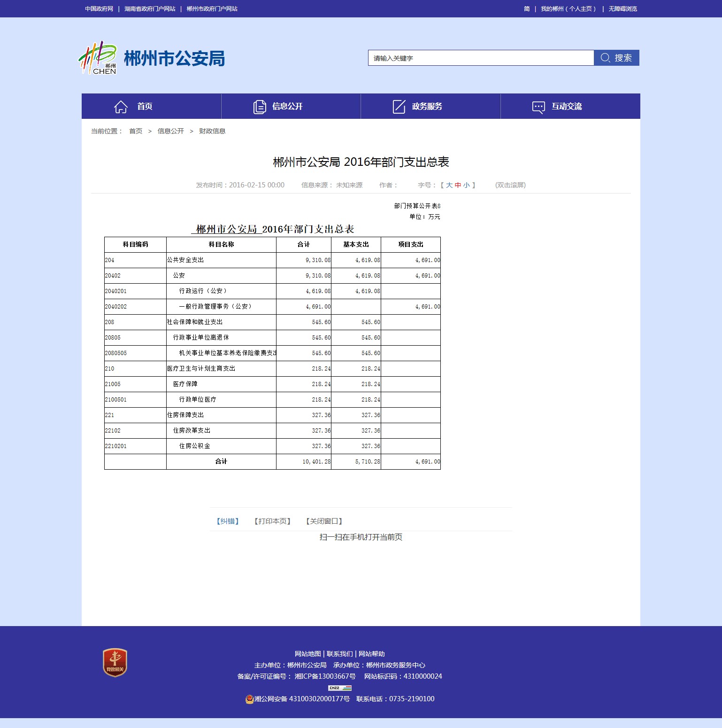The image size is (722, 728).
Task: Set font size to 大
Action: coord(449,185)
